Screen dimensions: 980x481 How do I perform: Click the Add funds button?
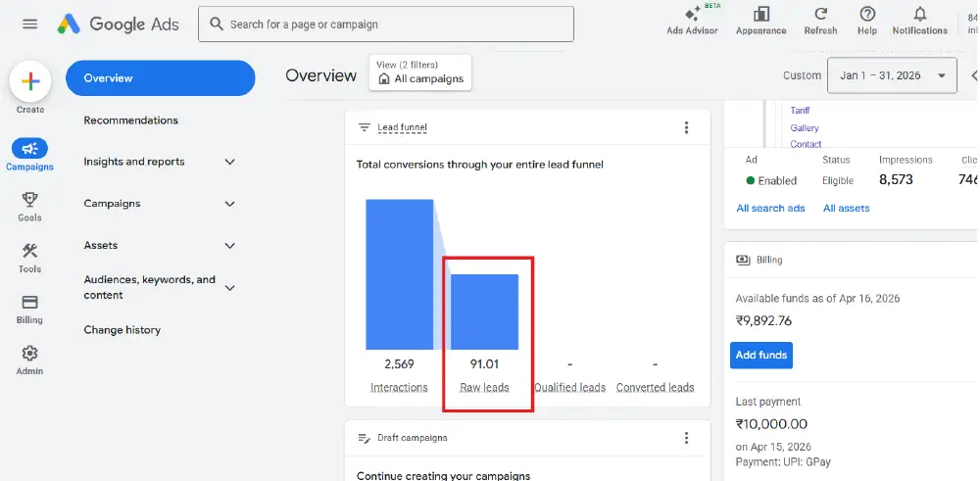[x=760, y=355]
